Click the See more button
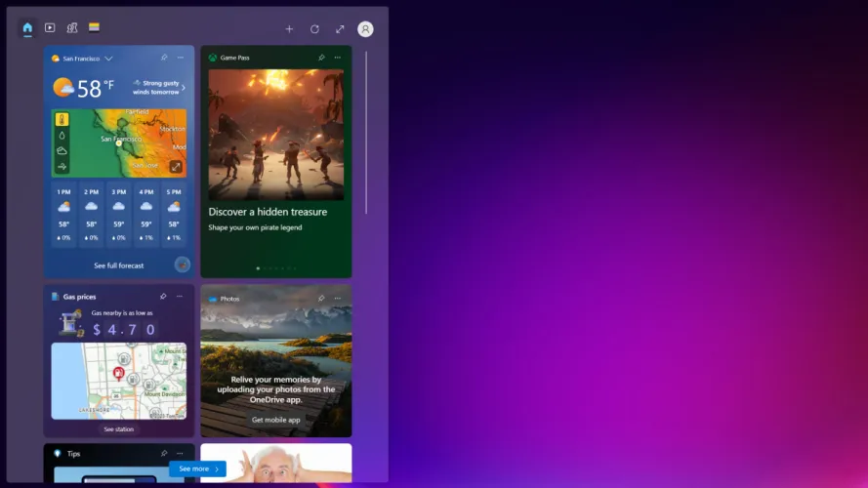 click(197, 468)
